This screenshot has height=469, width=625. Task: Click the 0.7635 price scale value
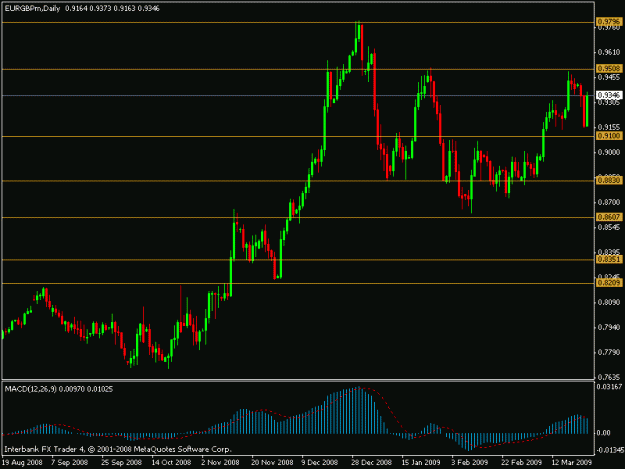(609, 377)
